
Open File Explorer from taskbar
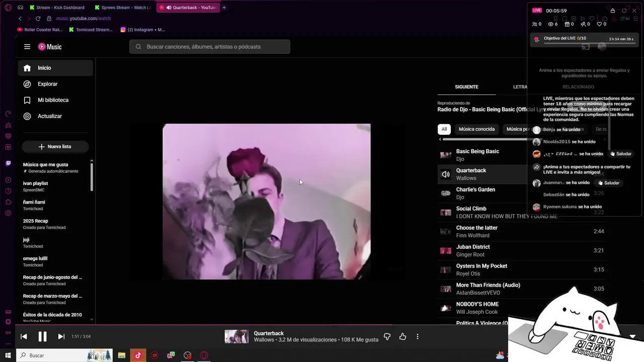(x=122, y=355)
